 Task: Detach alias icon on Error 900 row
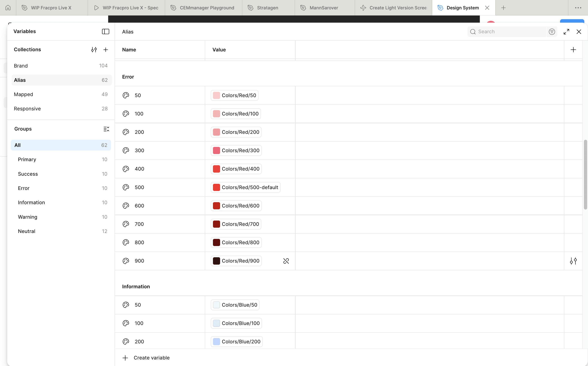point(286,261)
